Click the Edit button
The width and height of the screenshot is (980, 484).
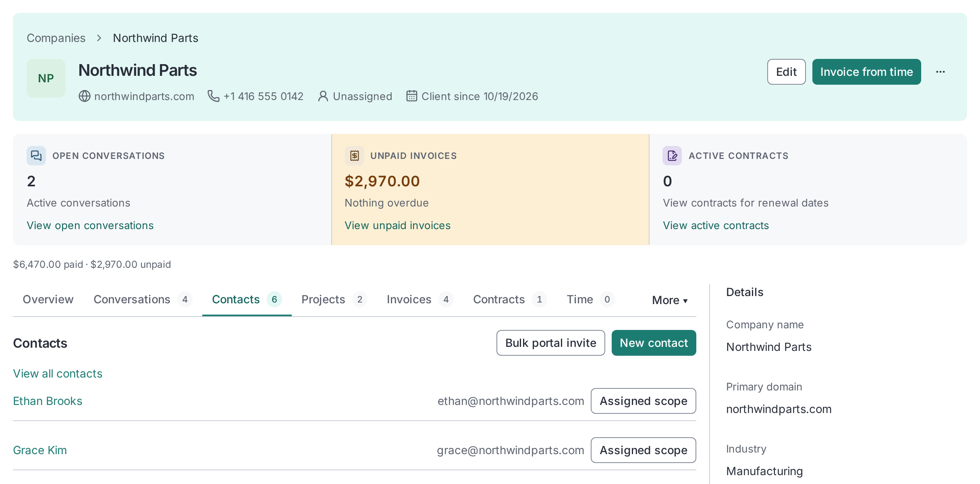click(x=787, y=72)
